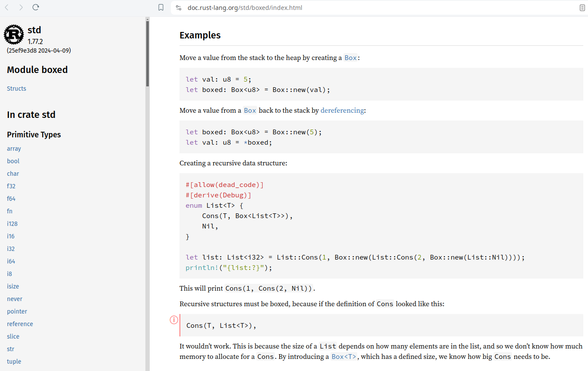Go to the array primitive type
Screen dimensions: 588x371
[x=14, y=149]
